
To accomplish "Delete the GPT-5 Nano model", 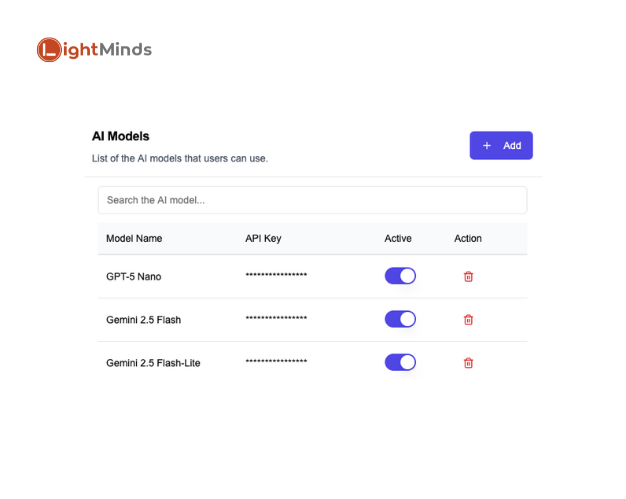I will pos(468,276).
